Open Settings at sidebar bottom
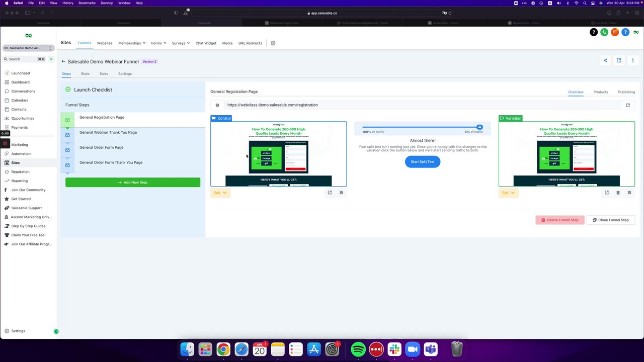The height and width of the screenshot is (362, 644). (18, 331)
